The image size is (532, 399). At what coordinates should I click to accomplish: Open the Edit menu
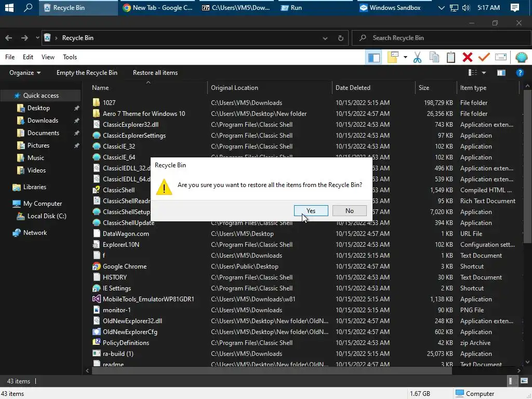coord(28,57)
